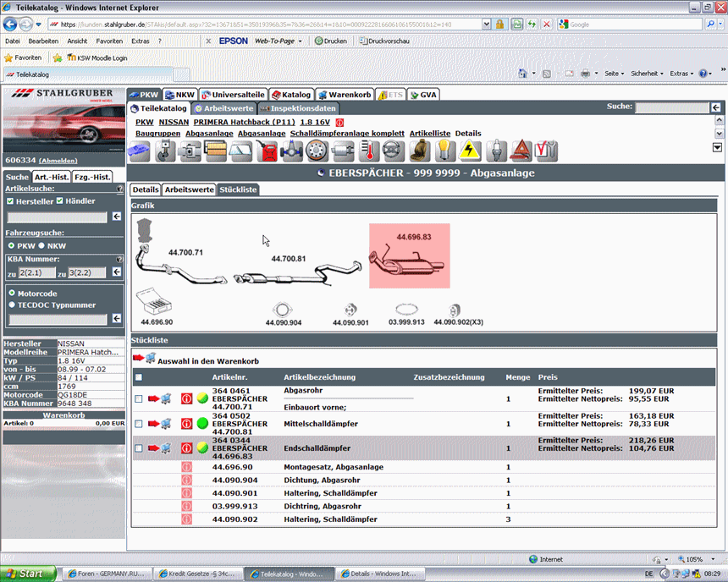Follow the Baugruppen breadcrumb link
The image size is (728, 582).
coord(157,134)
